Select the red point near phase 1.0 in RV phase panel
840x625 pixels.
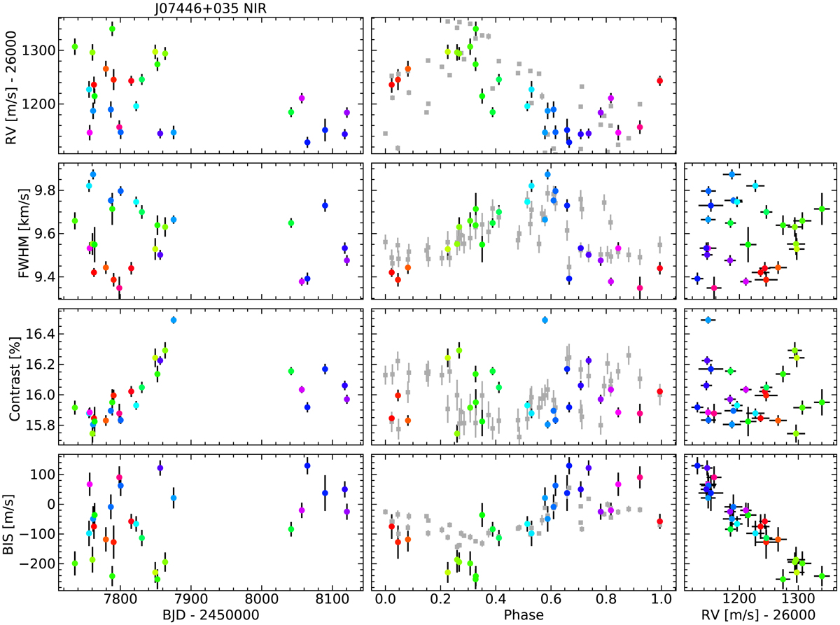pos(660,80)
